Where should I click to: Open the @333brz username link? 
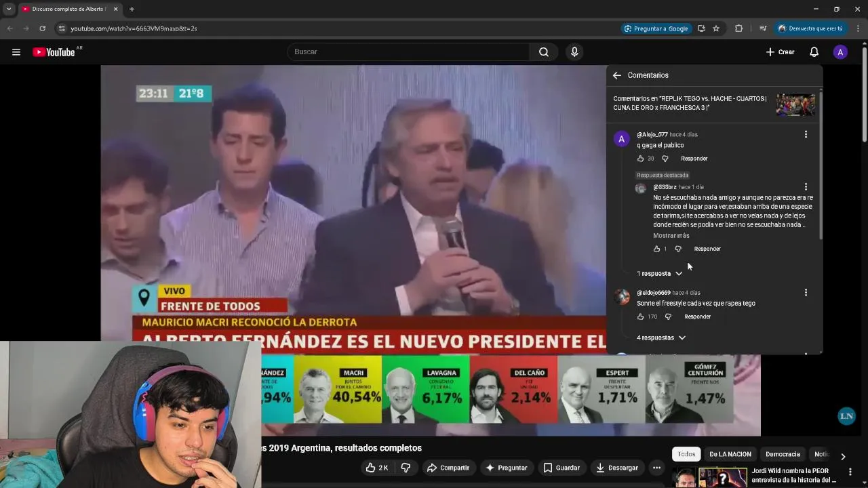coord(665,187)
